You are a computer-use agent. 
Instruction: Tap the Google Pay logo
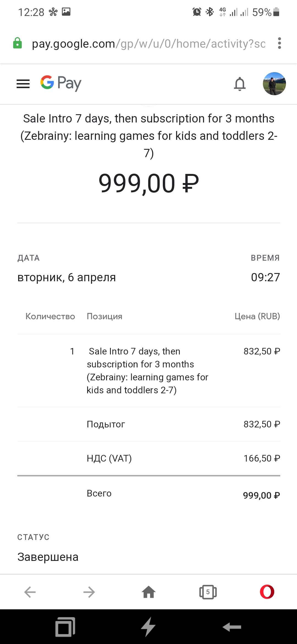(61, 83)
